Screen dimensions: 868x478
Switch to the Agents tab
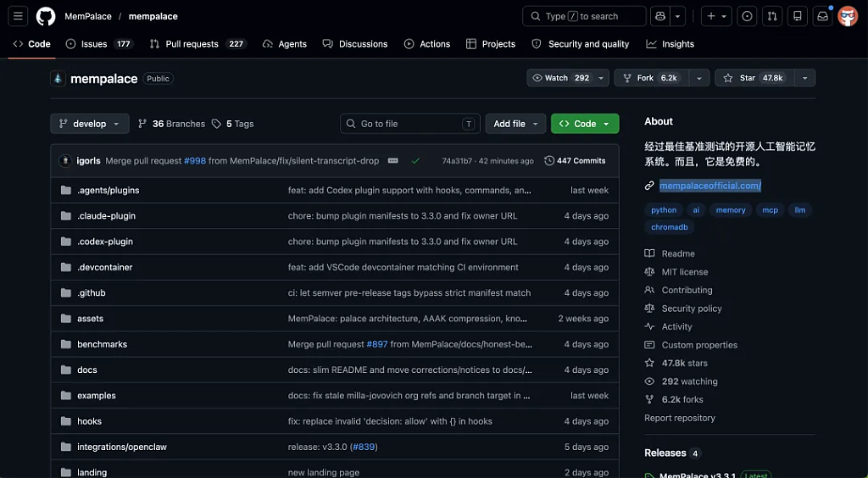pos(285,44)
